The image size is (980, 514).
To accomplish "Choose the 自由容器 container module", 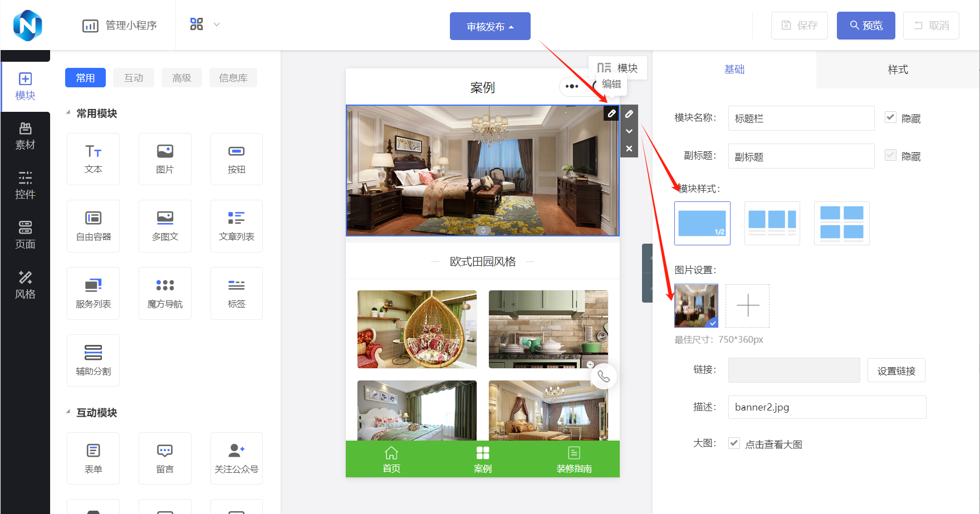I will click(93, 226).
